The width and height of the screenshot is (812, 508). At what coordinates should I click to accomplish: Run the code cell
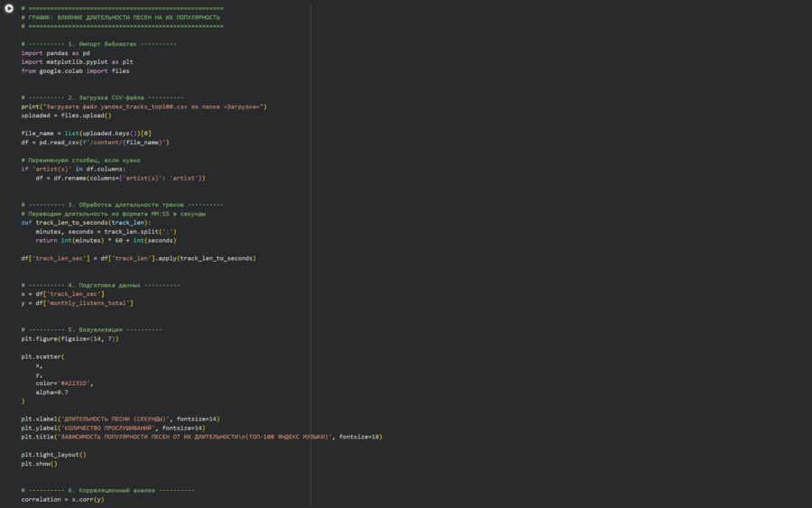coord(9,8)
